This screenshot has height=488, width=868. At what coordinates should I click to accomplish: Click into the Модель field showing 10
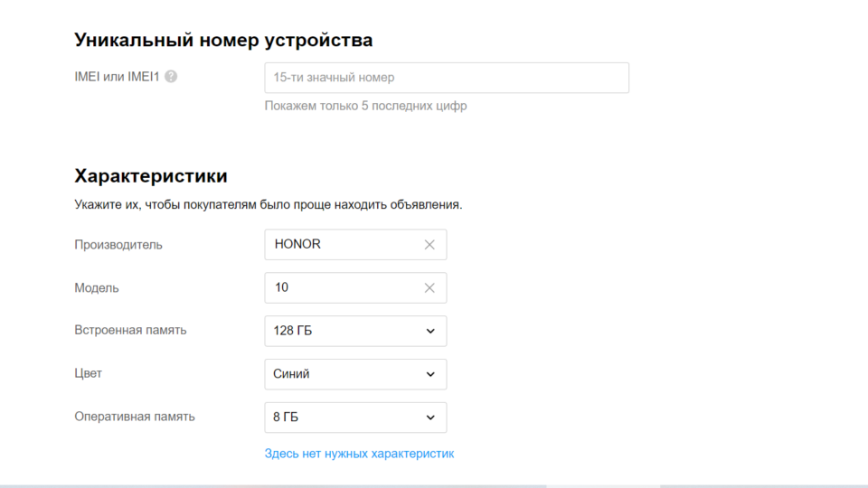(x=355, y=287)
